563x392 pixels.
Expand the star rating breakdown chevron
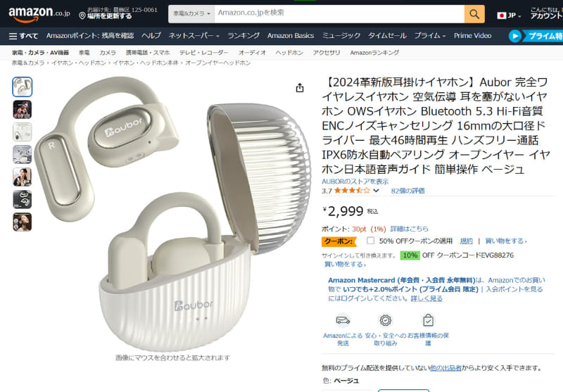coord(376,191)
